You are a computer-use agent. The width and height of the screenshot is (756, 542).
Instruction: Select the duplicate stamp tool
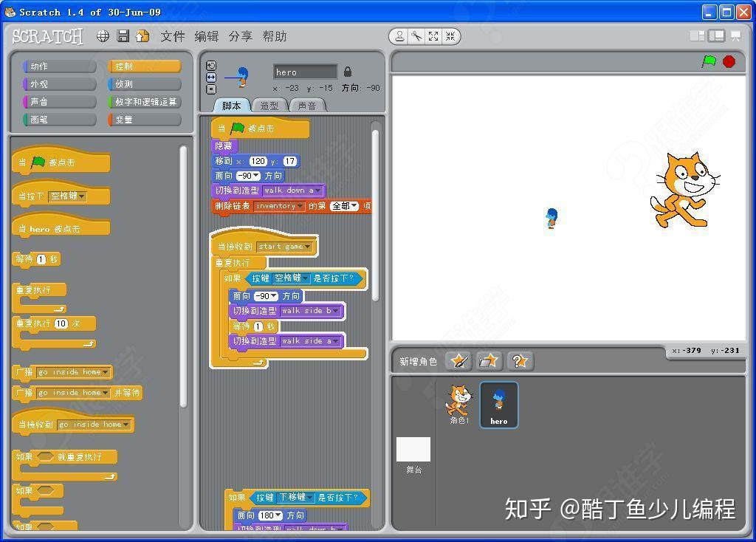(399, 36)
